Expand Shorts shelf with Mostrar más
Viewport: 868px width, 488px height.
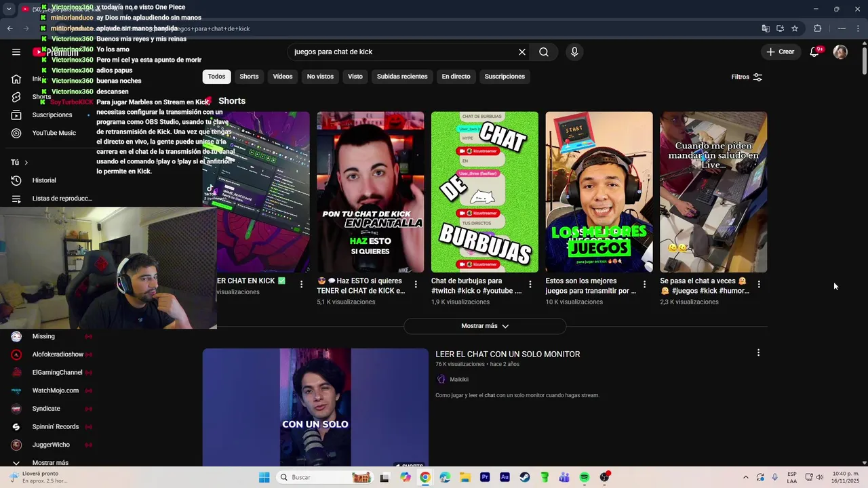[485, 326]
